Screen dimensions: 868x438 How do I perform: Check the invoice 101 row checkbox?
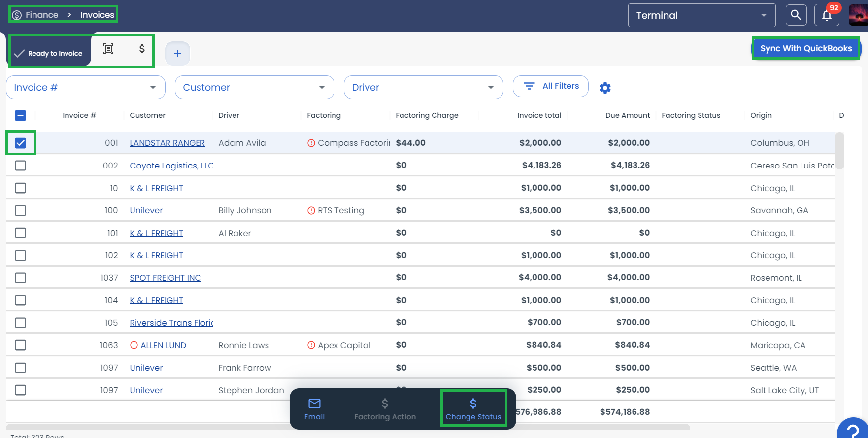20,233
